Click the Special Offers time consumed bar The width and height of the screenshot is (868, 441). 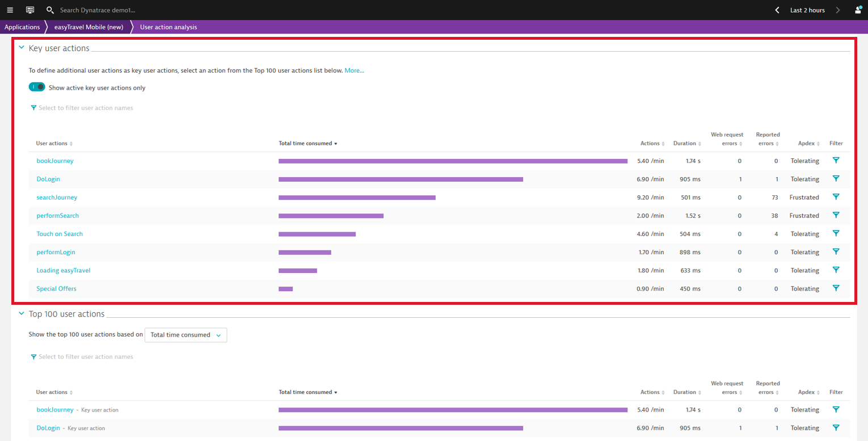[285, 289]
